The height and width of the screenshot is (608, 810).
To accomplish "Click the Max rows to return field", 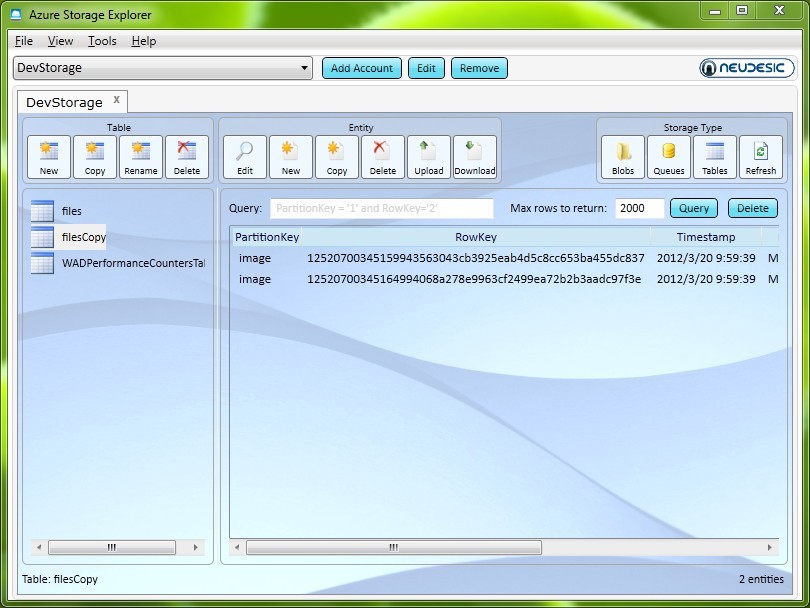I will pos(640,208).
